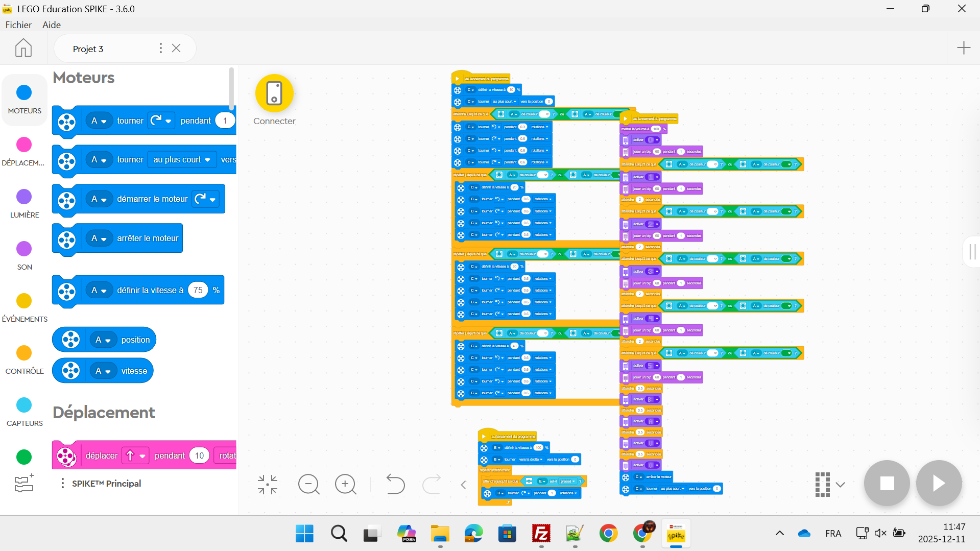The image size is (980, 551).
Task: Zoom in on the canvas
Action: (346, 484)
